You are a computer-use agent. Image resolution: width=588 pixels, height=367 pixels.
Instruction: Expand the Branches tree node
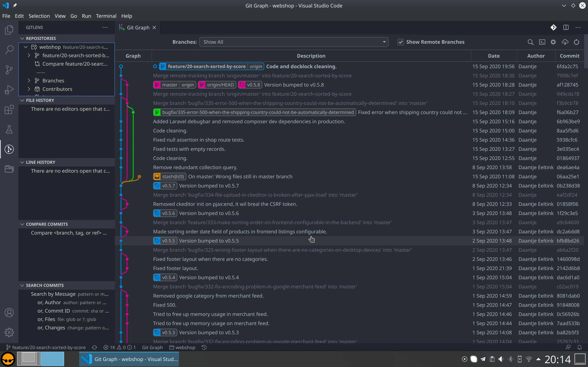(29, 81)
